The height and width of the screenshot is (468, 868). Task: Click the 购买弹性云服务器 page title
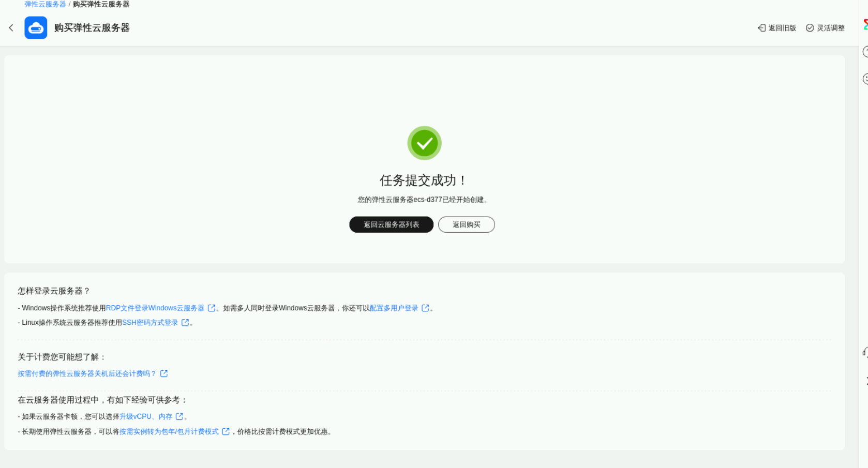pos(92,28)
